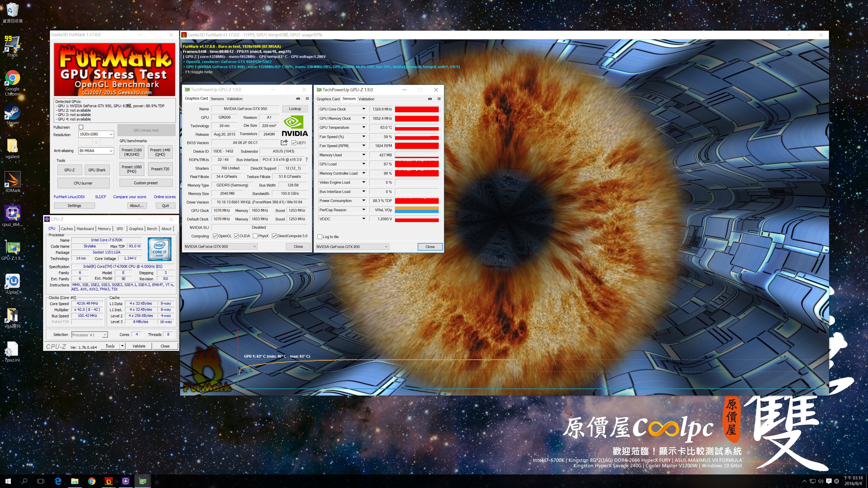
Task: Open the vgatest folder icon
Action: coord(12,148)
